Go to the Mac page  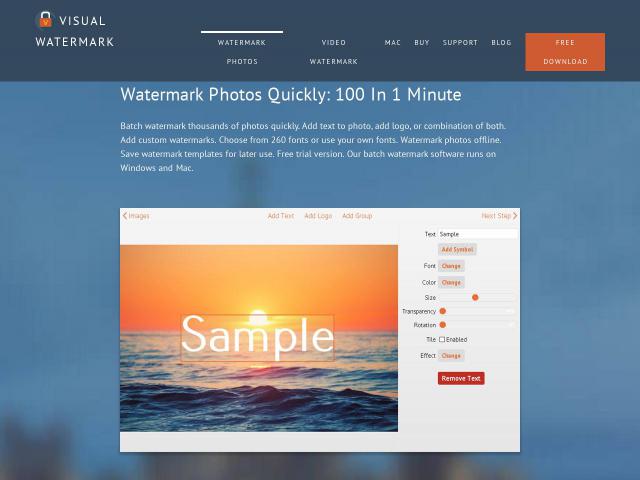tap(393, 42)
